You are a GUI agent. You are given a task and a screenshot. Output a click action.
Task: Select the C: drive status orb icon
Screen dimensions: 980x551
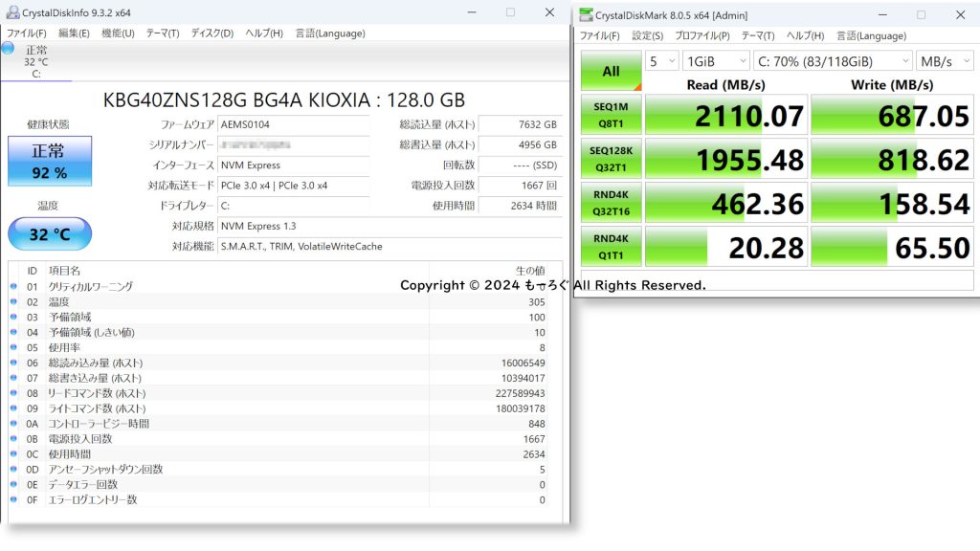coord(8,48)
